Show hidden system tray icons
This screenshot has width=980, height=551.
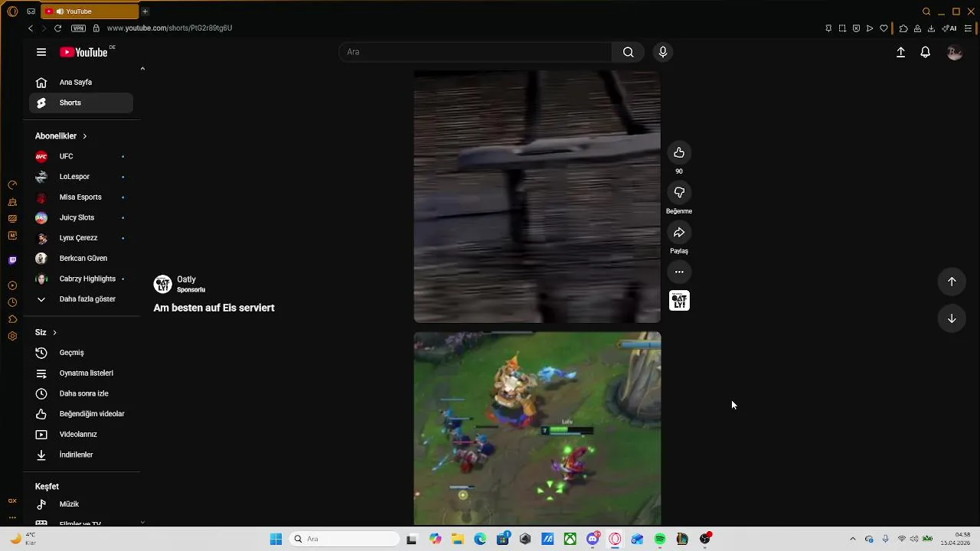point(853,539)
